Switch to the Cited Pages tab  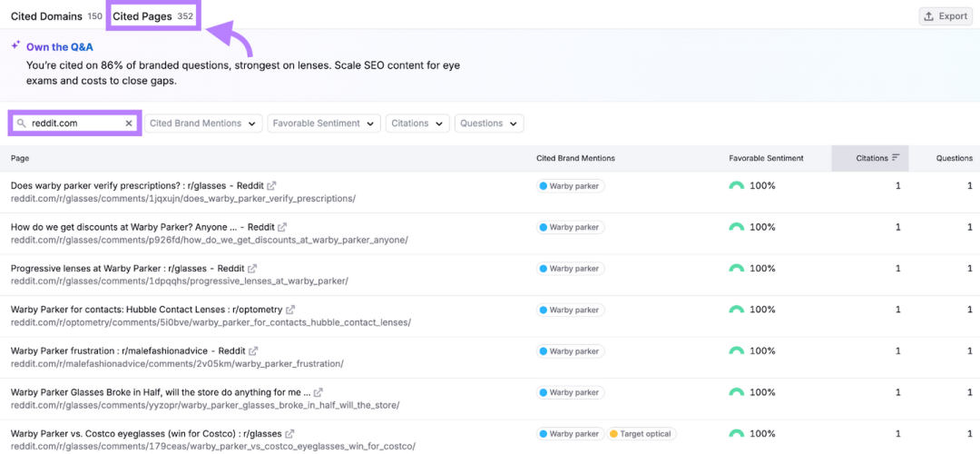[x=153, y=16]
